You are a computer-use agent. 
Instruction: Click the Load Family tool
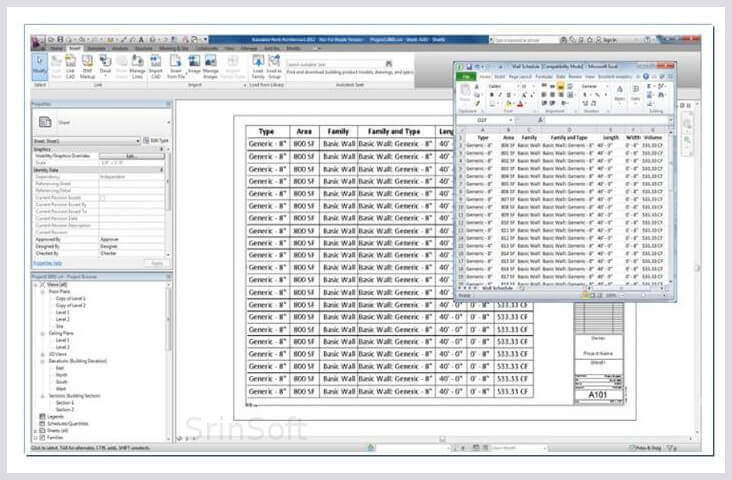click(x=258, y=67)
